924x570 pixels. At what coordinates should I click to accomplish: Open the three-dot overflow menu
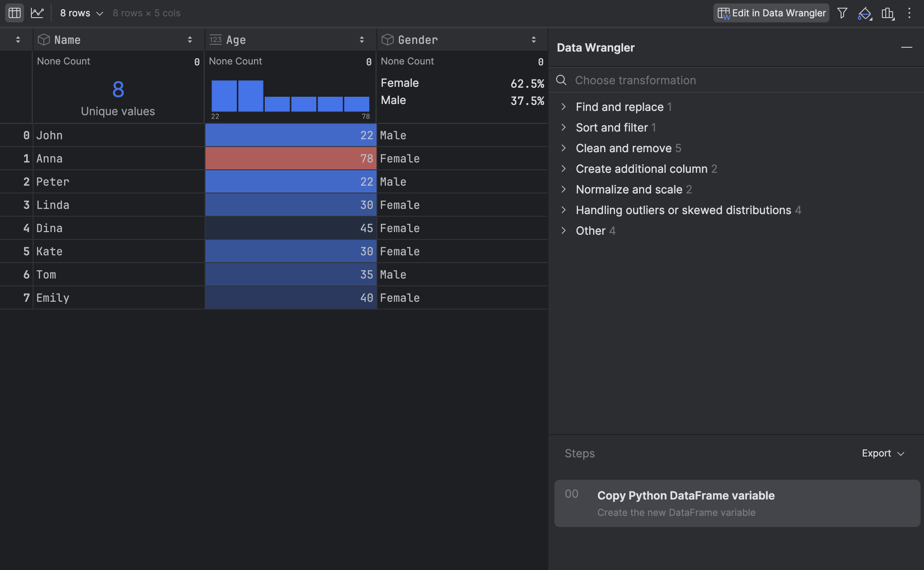(910, 12)
